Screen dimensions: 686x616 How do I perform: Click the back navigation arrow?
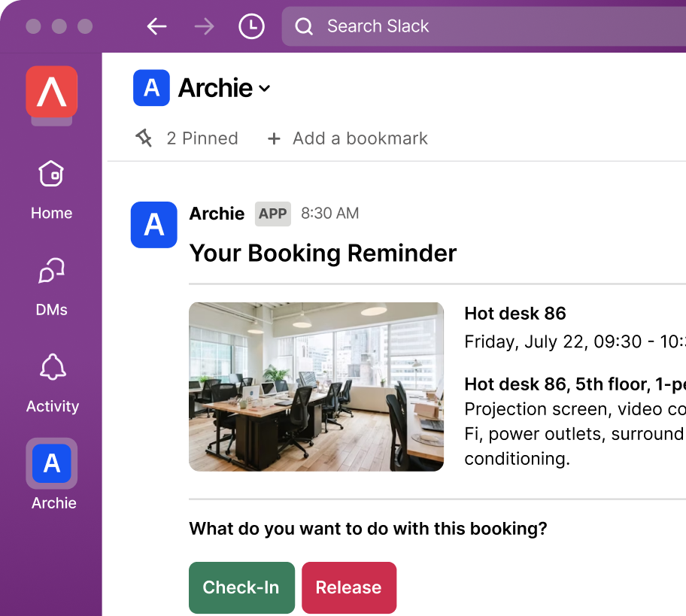(156, 27)
